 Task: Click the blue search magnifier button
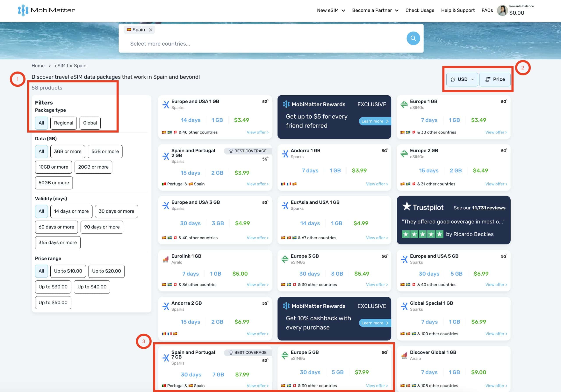(413, 38)
